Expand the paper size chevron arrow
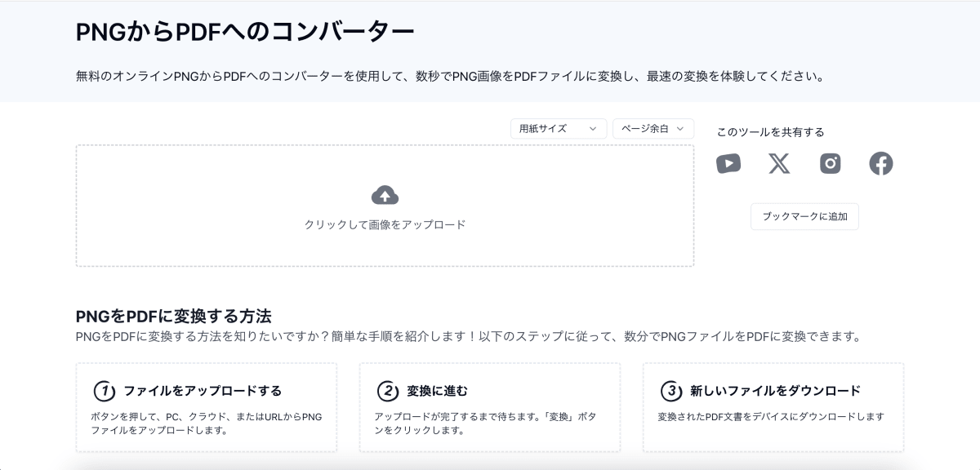Image resolution: width=980 pixels, height=470 pixels. click(x=594, y=128)
